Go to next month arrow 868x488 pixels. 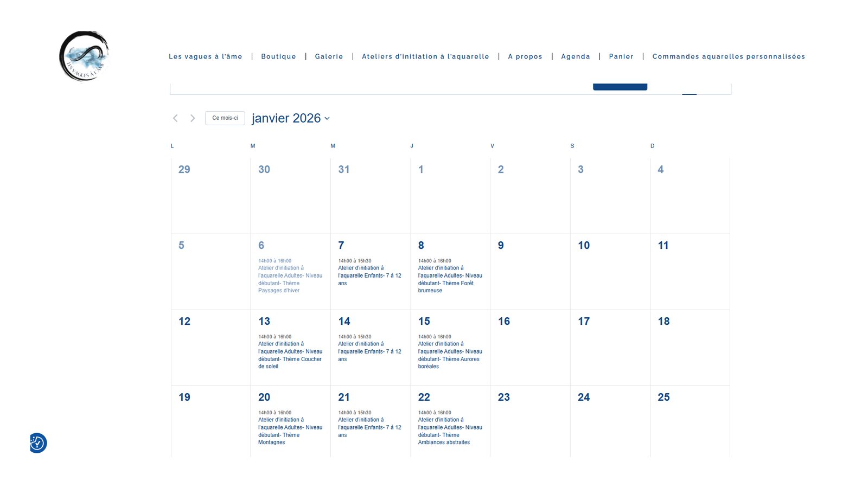(193, 118)
